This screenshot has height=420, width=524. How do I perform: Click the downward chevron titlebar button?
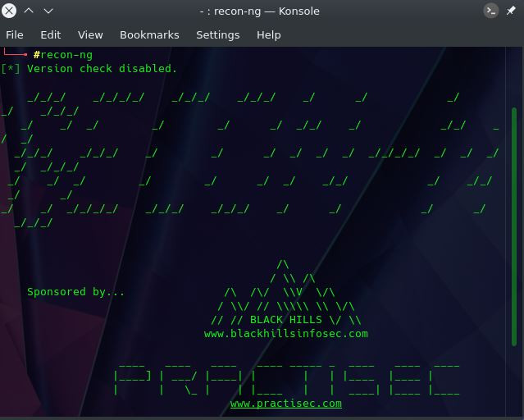[48, 11]
